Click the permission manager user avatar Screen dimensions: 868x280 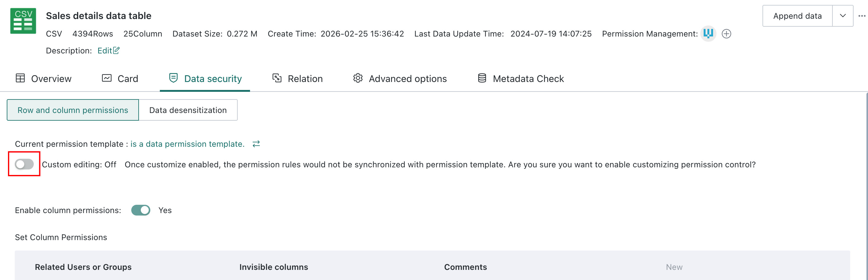click(708, 34)
